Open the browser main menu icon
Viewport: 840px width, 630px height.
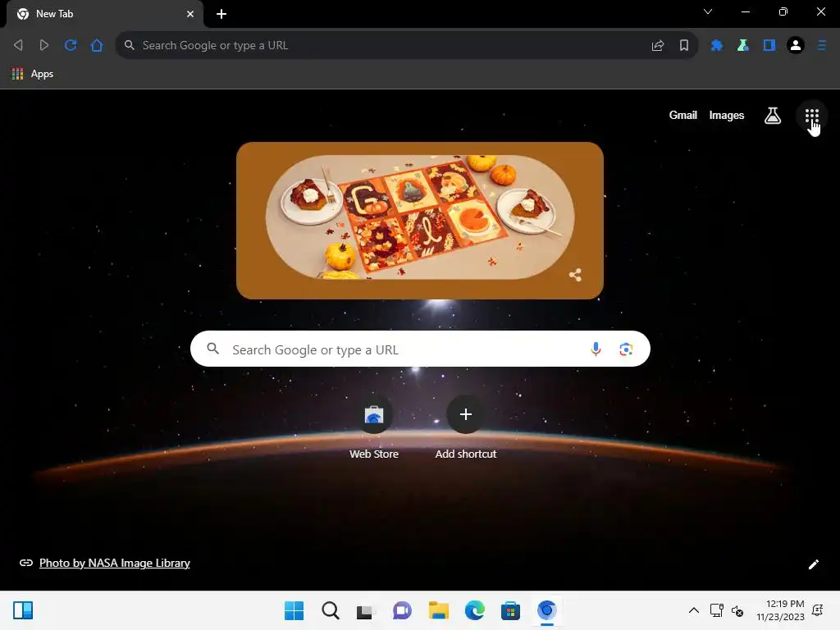coord(822,46)
